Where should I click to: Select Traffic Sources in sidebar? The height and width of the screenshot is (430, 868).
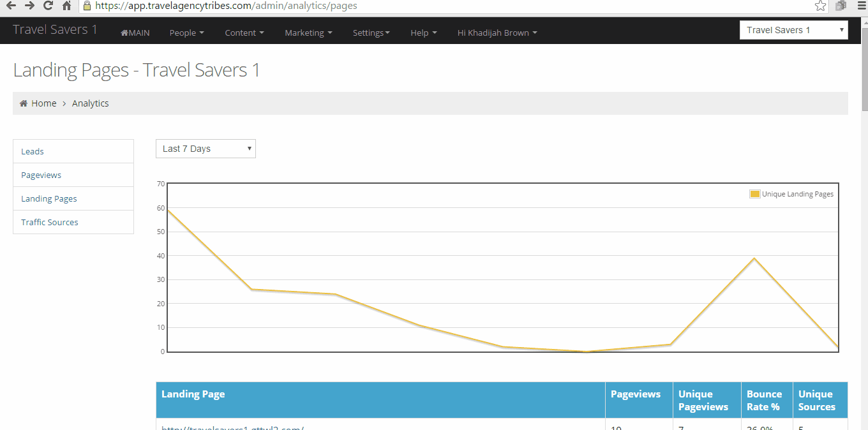pyautogui.click(x=50, y=222)
